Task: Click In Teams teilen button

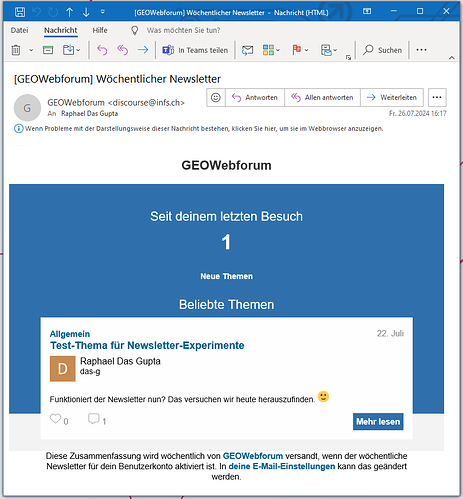Action: click(195, 50)
